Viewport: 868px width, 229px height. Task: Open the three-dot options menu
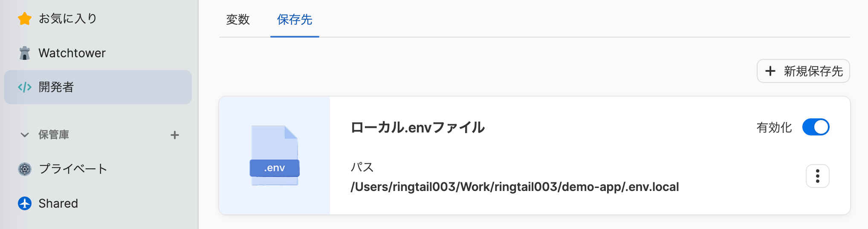tap(817, 176)
